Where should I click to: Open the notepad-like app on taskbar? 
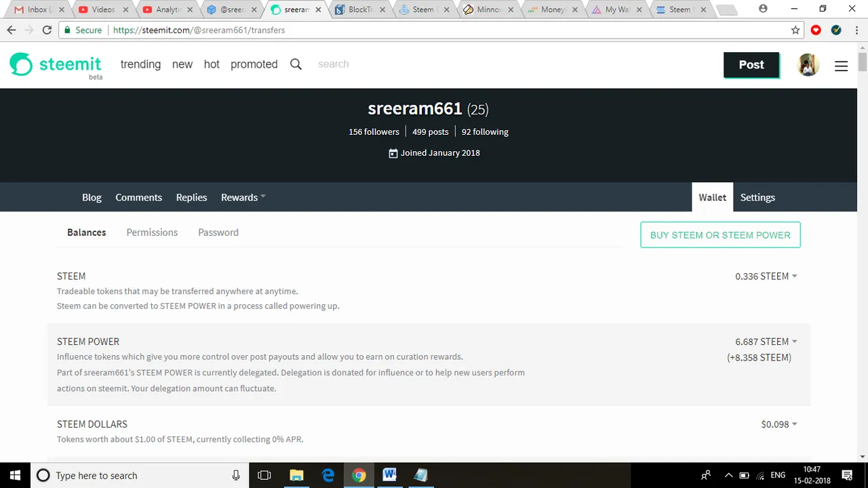(x=420, y=475)
